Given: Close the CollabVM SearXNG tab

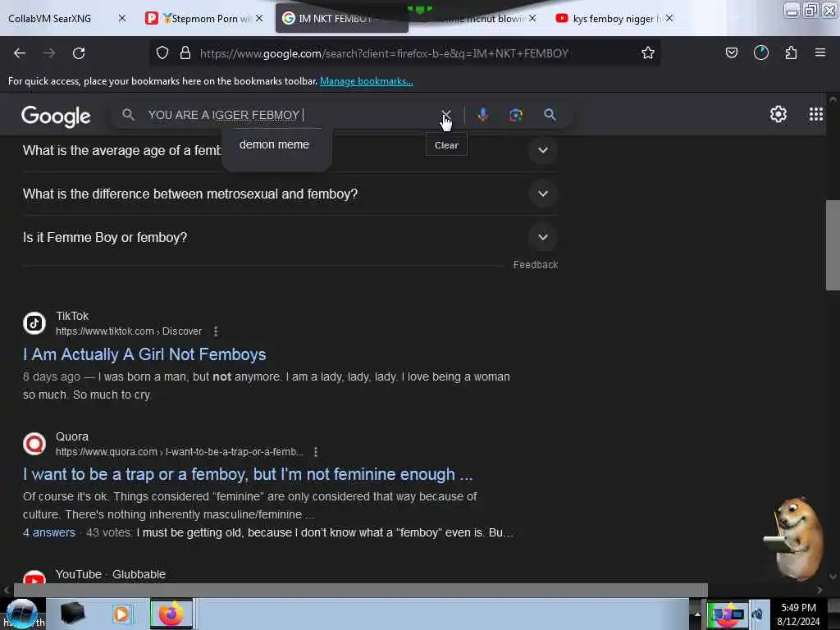Looking at the screenshot, I should click(122, 18).
